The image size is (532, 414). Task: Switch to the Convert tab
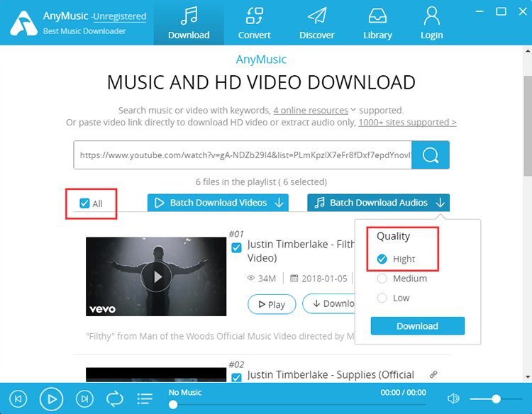[254, 23]
